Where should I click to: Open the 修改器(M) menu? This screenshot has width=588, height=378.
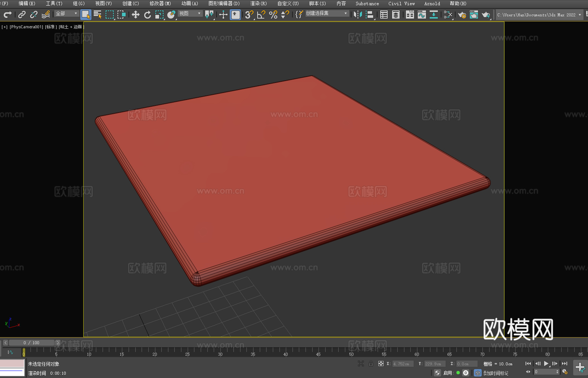tap(160, 3)
